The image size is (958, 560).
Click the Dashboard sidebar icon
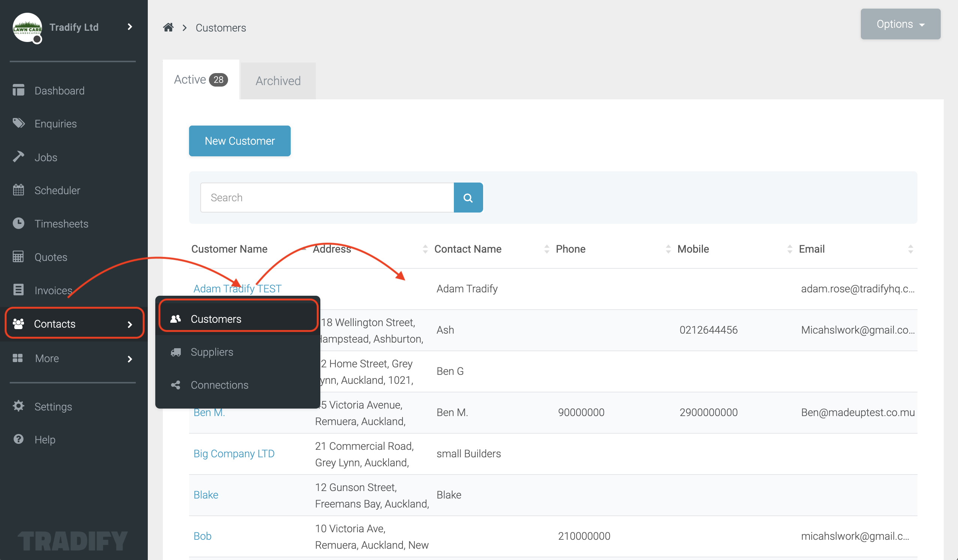tap(18, 90)
